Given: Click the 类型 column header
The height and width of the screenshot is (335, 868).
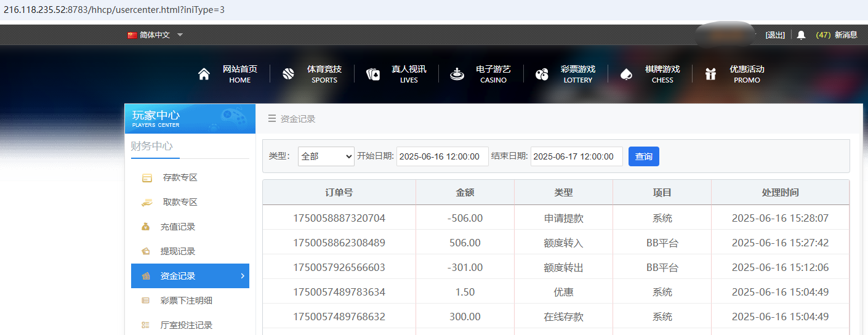Looking at the screenshot, I should (564, 192).
